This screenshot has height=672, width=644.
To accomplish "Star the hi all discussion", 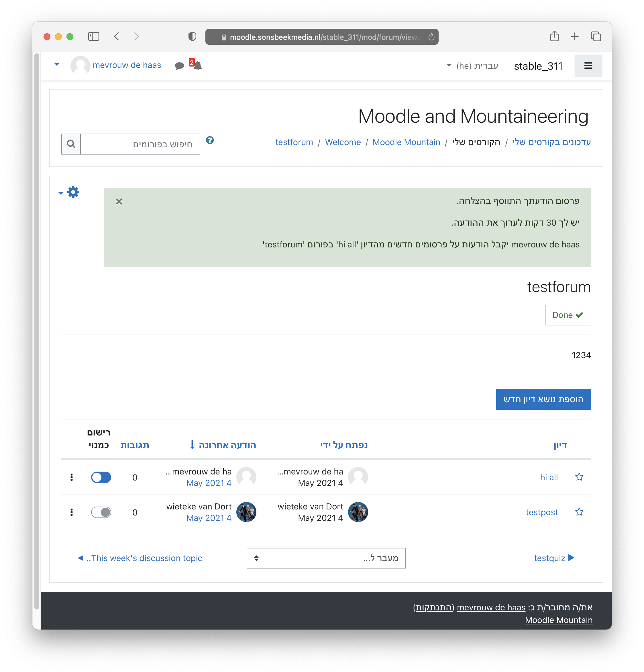I will (x=579, y=477).
